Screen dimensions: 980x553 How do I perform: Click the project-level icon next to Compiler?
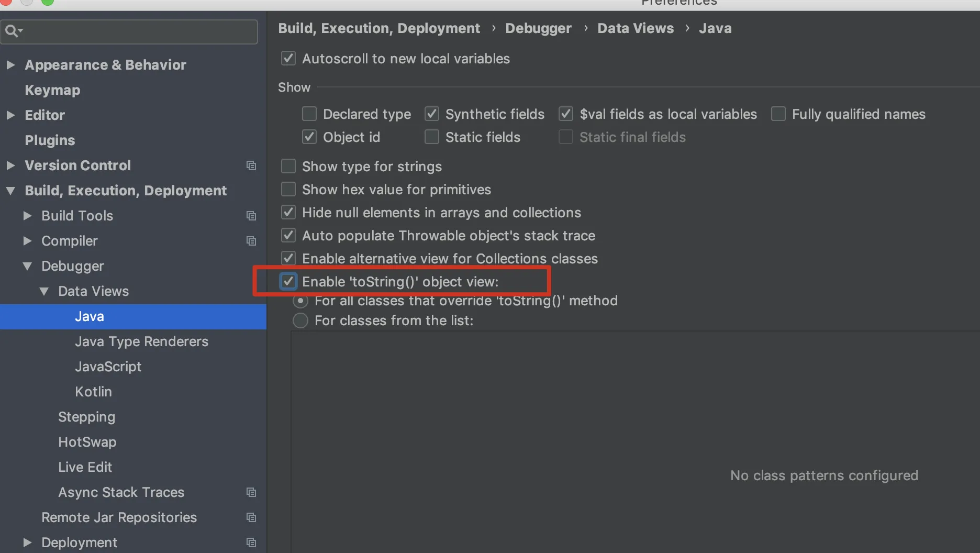tap(251, 241)
